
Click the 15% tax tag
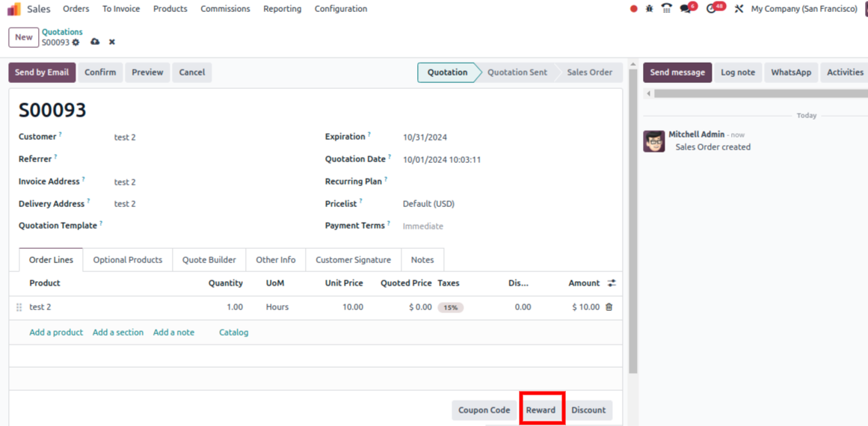[451, 308]
